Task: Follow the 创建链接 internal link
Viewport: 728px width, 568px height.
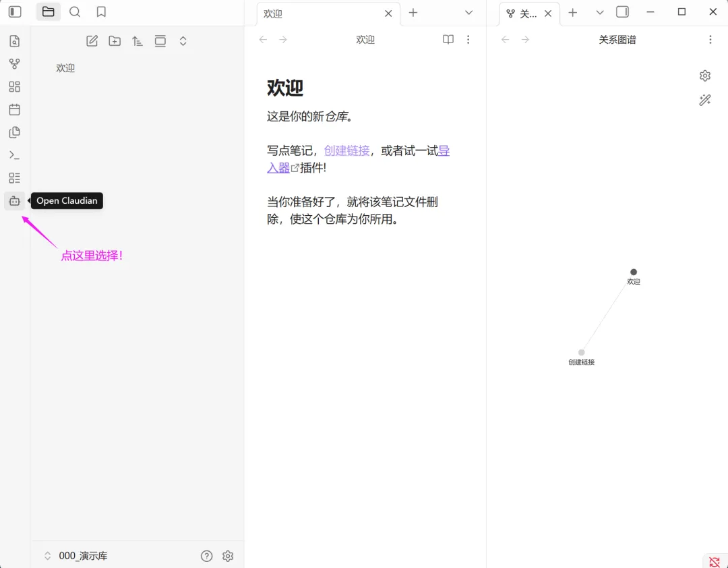Action: [347, 150]
